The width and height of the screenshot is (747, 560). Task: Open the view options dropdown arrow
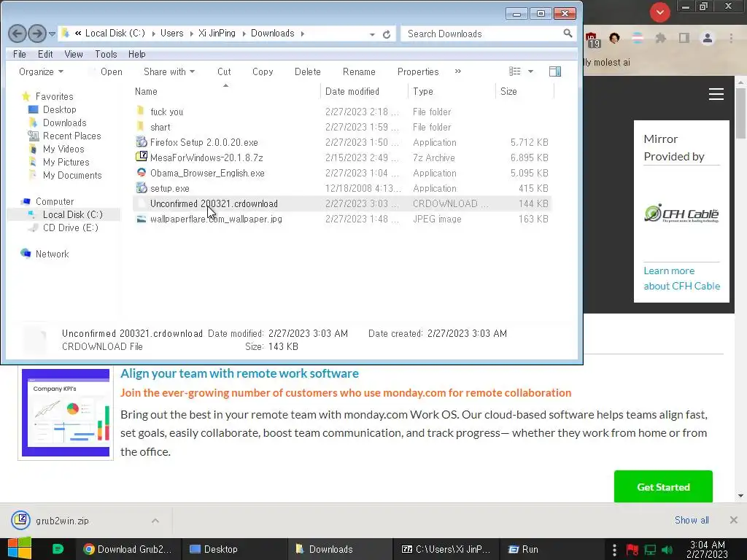531,71
